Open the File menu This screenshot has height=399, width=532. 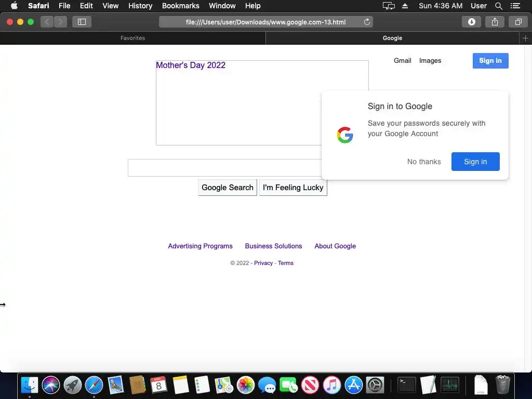click(64, 6)
